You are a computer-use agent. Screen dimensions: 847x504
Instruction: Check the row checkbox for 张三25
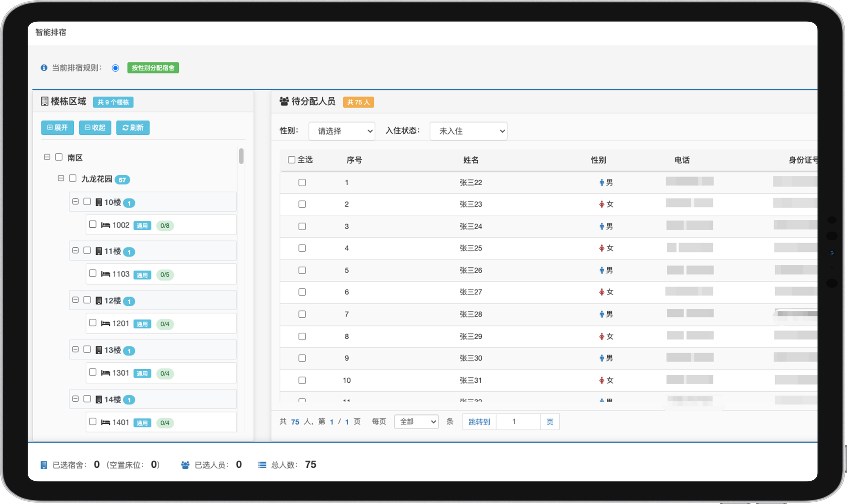[x=302, y=248]
